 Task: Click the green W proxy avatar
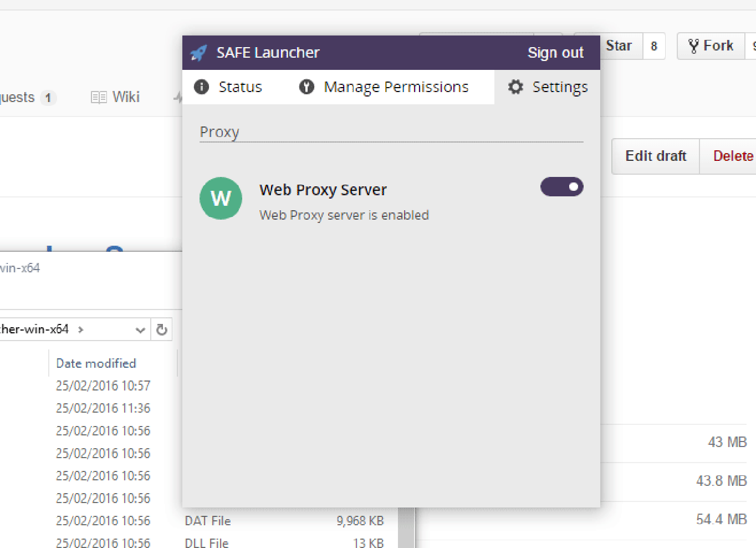[221, 198]
